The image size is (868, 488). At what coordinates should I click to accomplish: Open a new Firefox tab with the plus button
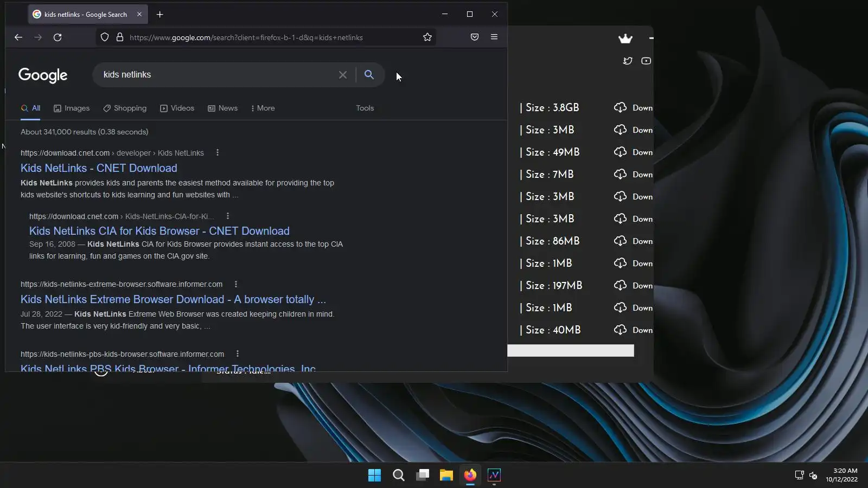coord(159,15)
